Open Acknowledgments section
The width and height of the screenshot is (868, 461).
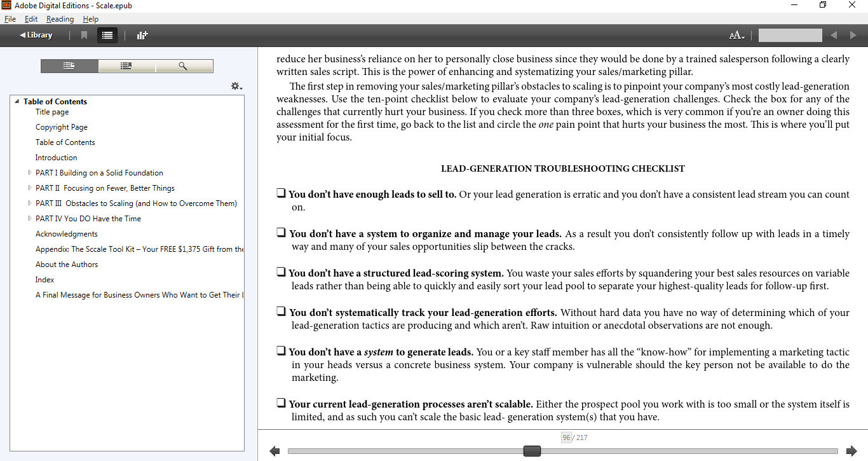pyautogui.click(x=67, y=234)
